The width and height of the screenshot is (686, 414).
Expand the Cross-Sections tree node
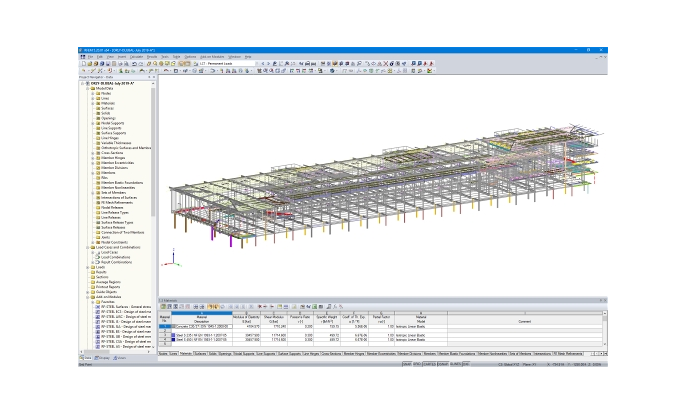93,153
